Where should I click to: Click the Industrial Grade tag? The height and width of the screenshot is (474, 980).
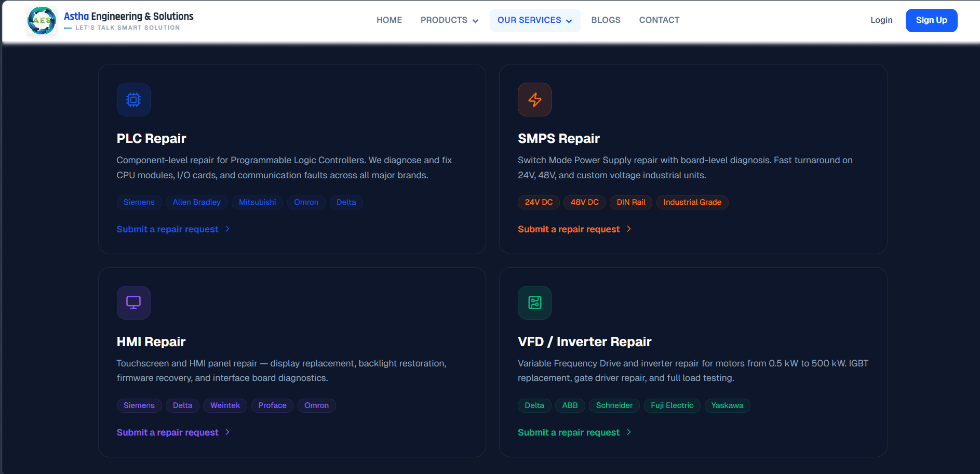click(x=692, y=202)
